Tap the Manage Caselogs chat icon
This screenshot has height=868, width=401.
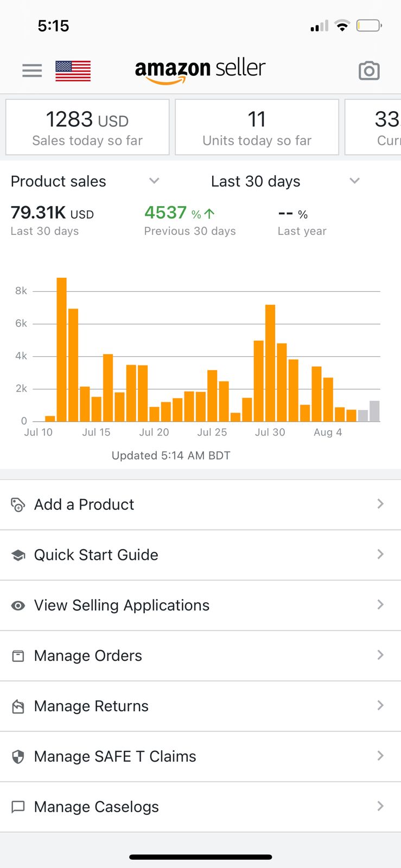tap(18, 807)
